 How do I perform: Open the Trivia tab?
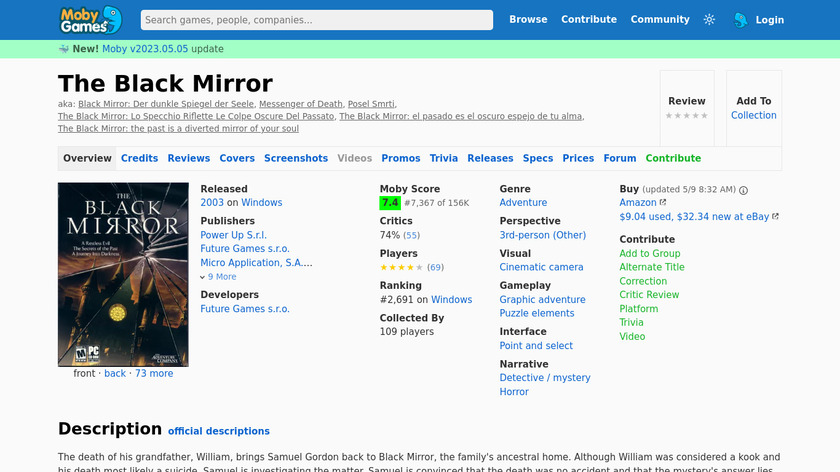pos(444,159)
